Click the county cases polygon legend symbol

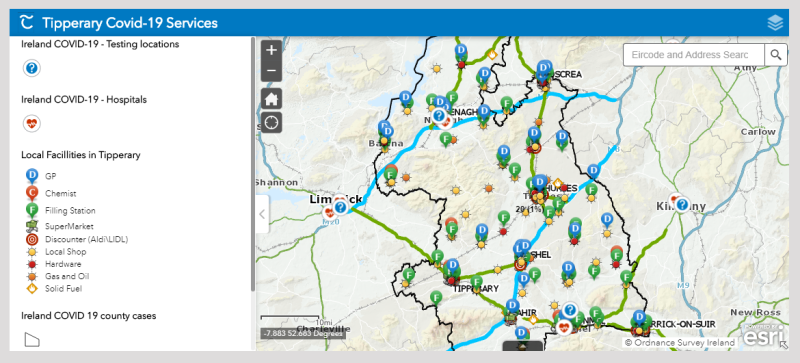pos(32,340)
